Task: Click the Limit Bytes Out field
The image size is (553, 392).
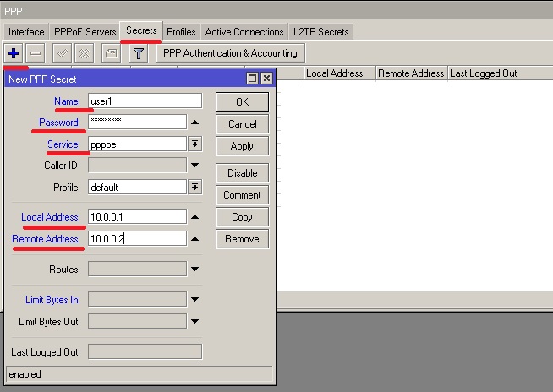Action: tap(137, 321)
